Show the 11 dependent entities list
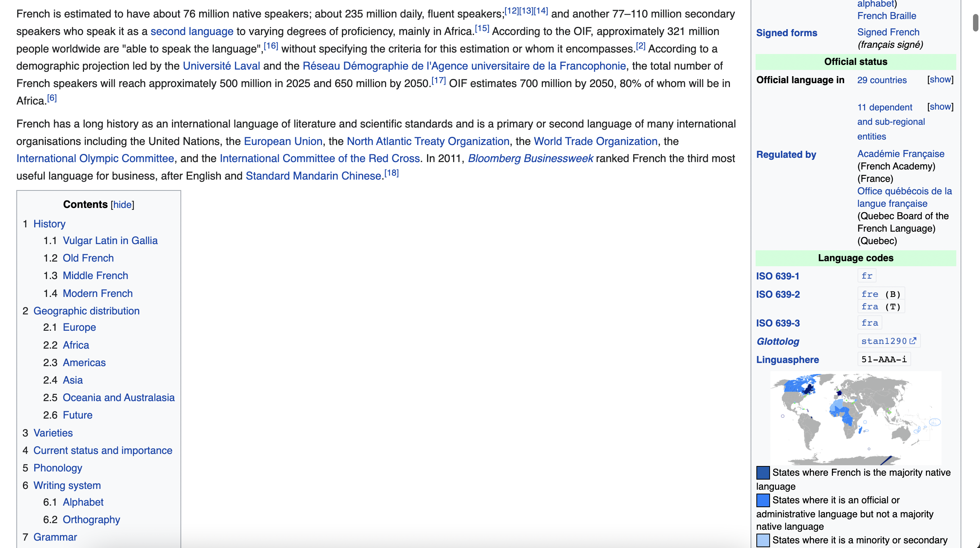This screenshot has width=980, height=548. point(940,107)
